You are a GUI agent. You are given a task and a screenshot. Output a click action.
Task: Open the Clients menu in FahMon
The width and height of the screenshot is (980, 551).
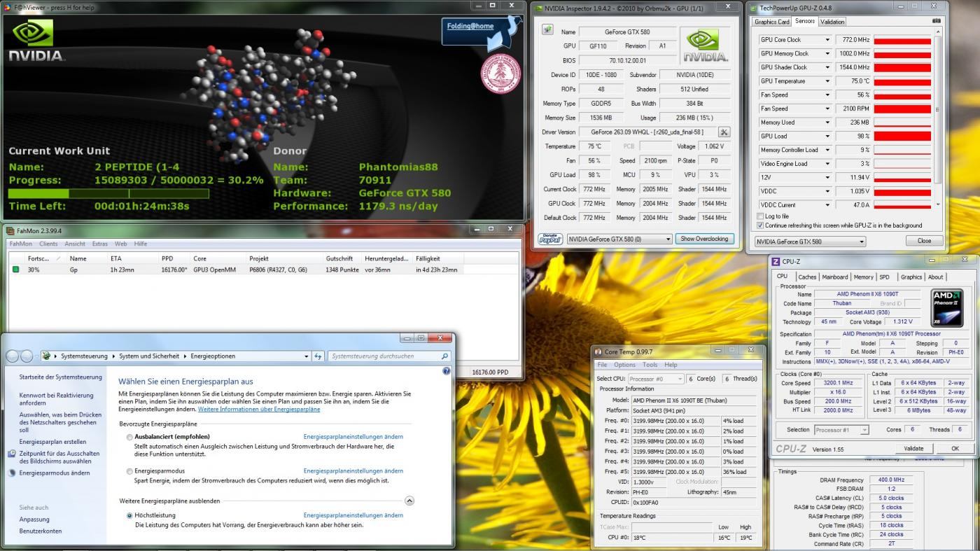point(48,244)
